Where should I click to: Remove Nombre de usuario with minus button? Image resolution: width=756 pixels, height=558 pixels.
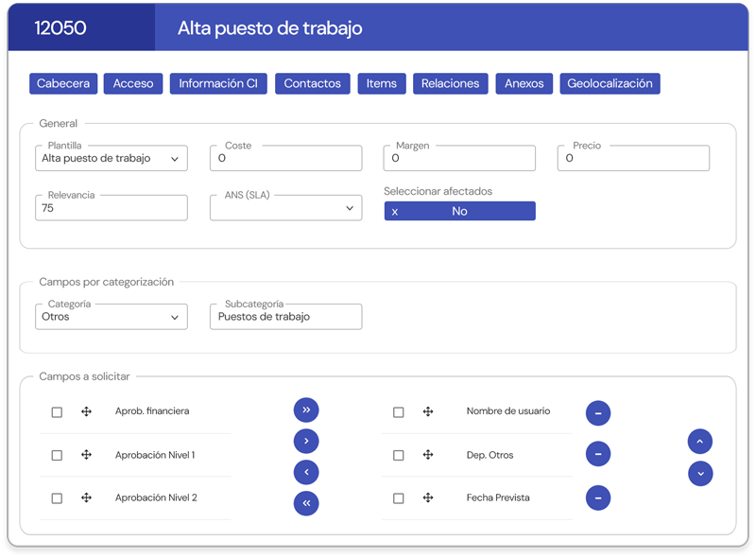point(598,413)
